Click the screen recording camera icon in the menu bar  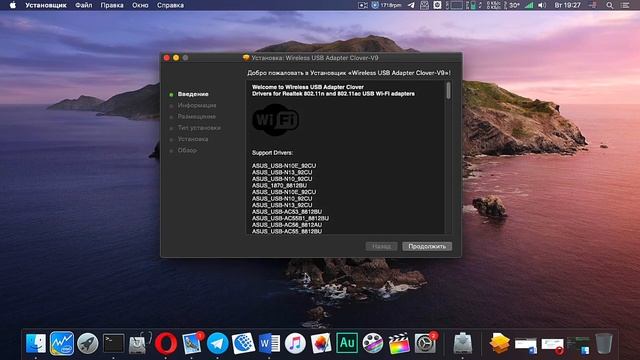point(362,5)
